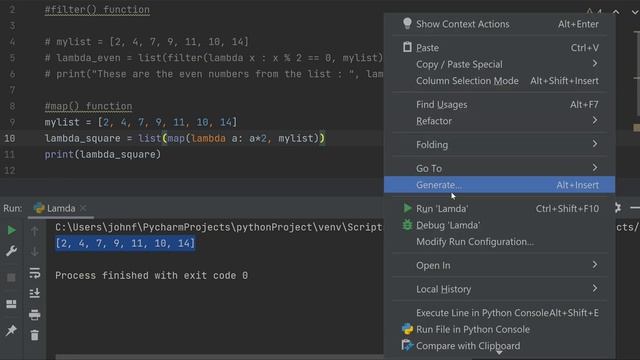Click line number 11 in the gutter
The image size is (640, 360).
point(9,154)
